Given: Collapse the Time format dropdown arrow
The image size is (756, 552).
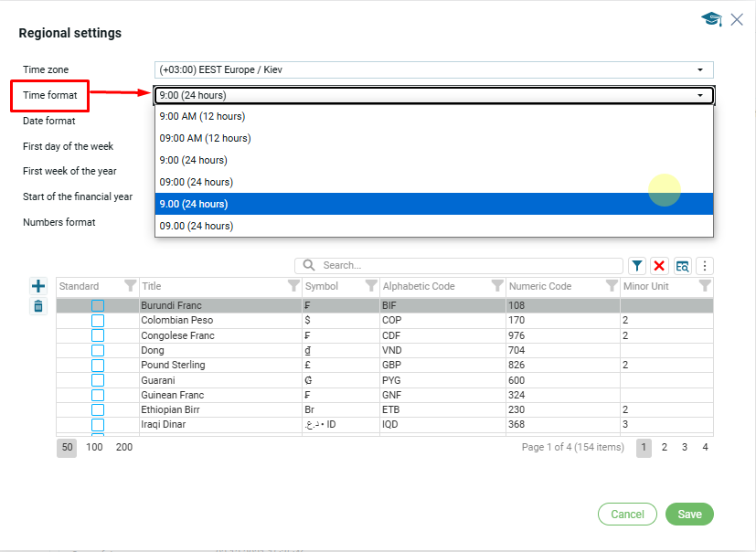Looking at the screenshot, I should [700, 95].
